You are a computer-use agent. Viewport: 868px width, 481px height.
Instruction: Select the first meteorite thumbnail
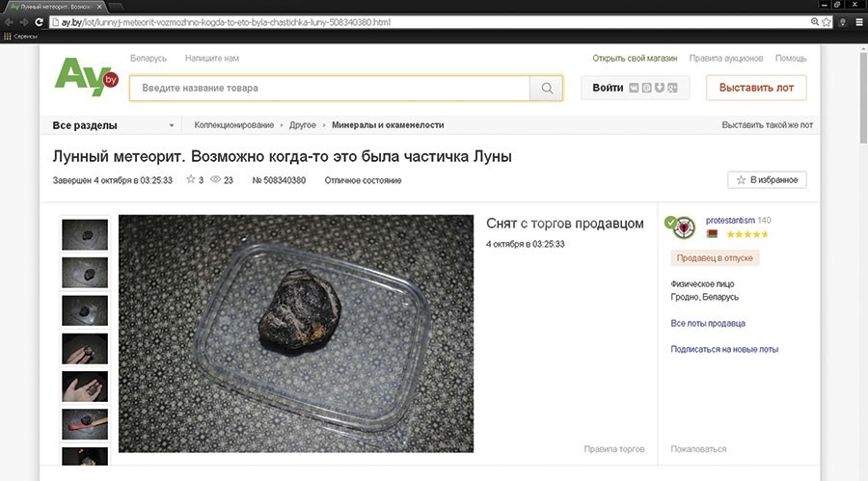pos(85,234)
